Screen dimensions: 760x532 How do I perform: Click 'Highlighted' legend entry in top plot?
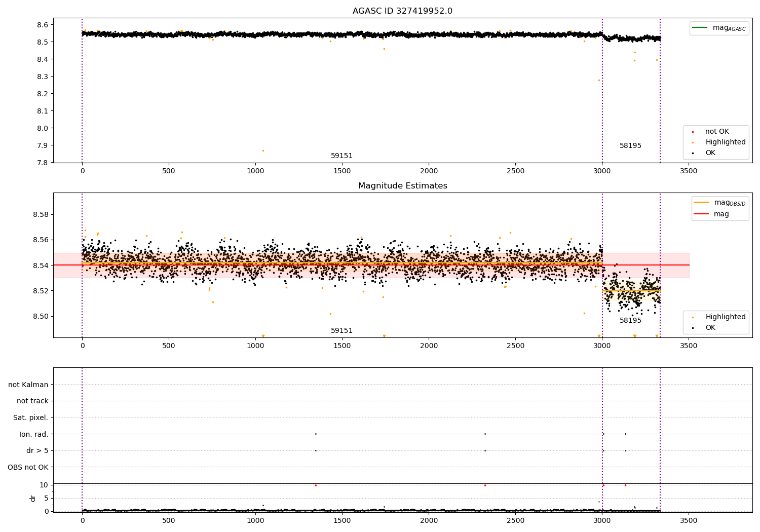[719, 142]
